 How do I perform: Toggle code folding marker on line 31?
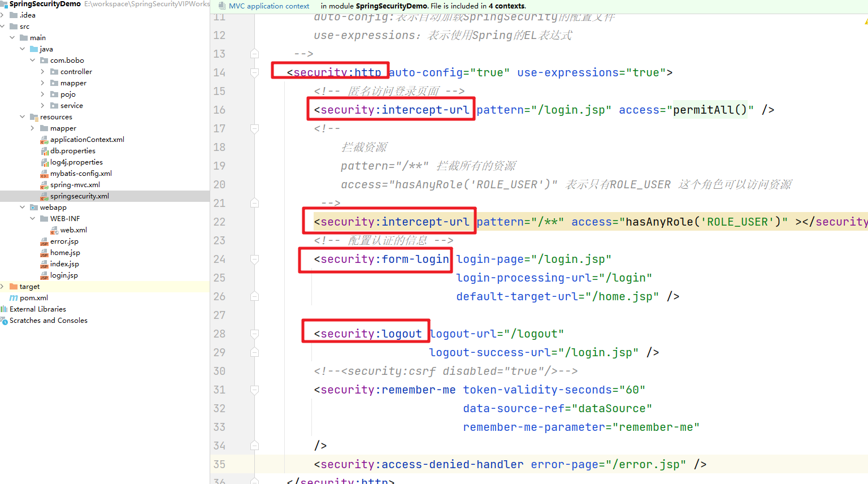tap(254, 390)
